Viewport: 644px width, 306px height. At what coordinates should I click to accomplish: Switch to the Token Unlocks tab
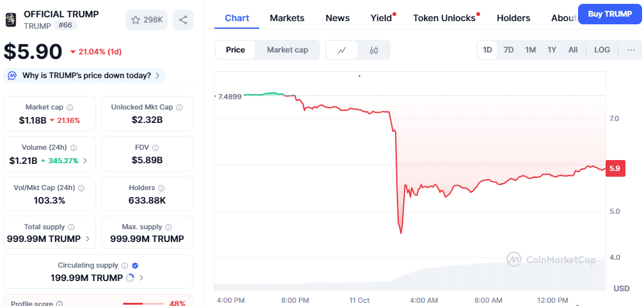(x=444, y=18)
